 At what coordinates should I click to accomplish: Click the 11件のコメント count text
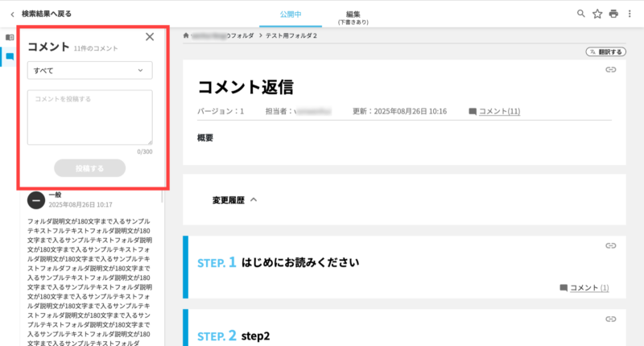(96, 48)
